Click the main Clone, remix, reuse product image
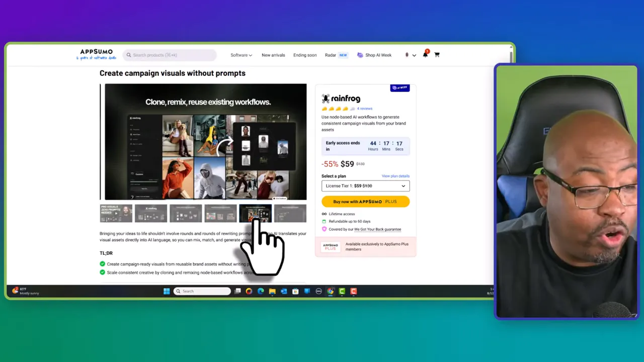The height and width of the screenshot is (362, 644). click(205, 142)
